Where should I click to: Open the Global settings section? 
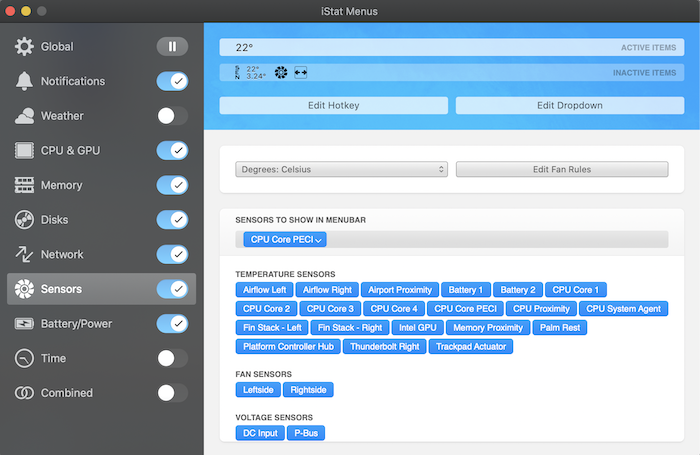pos(57,46)
